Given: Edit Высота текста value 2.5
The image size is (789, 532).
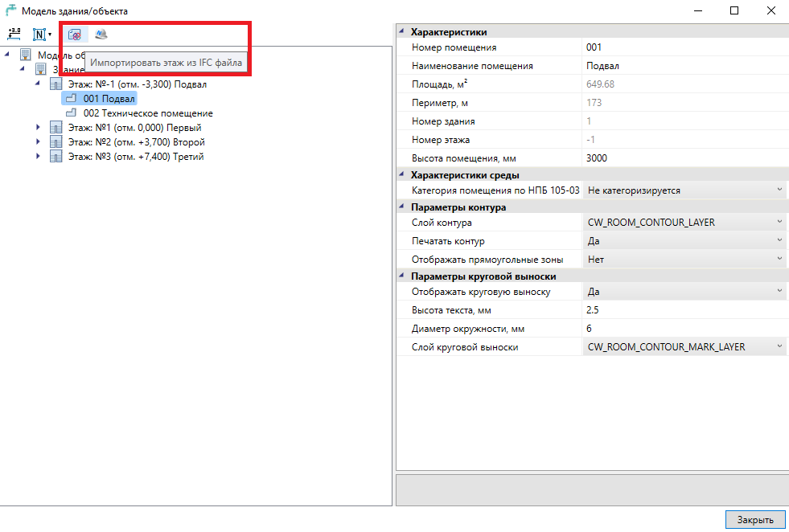Looking at the screenshot, I should [684, 309].
